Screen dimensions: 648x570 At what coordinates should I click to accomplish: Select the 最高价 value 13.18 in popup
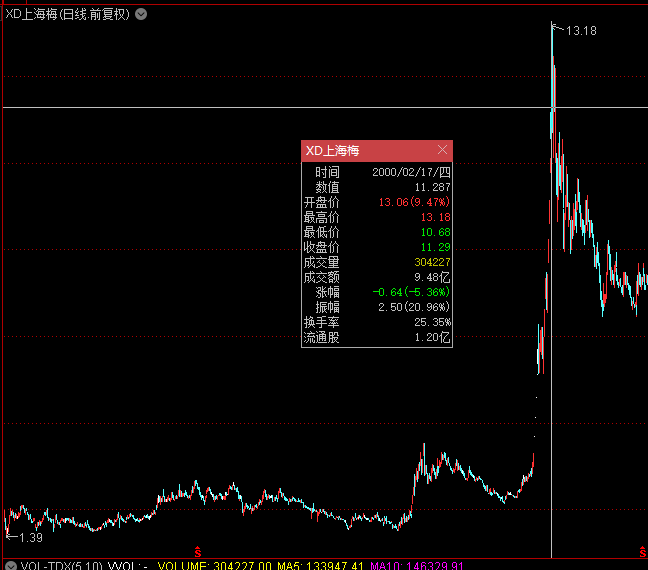click(x=436, y=217)
